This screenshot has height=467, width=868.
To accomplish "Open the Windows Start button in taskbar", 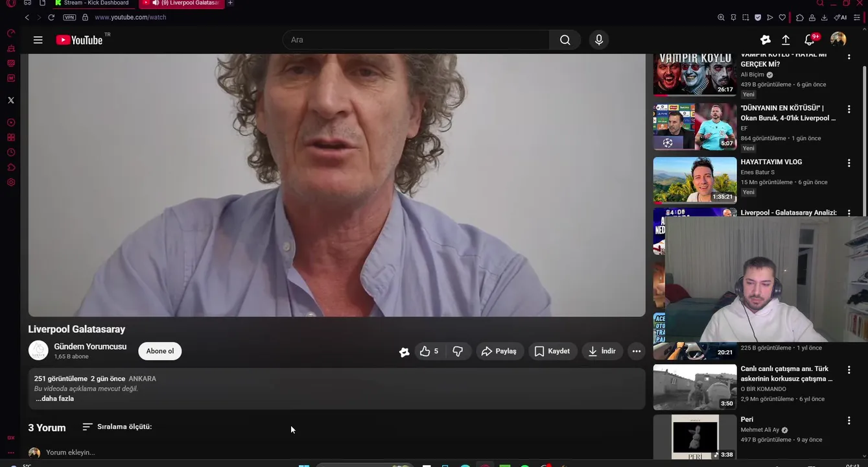I will tap(303, 465).
